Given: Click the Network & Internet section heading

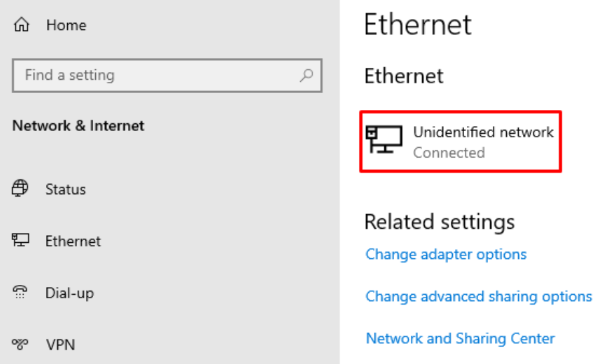Looking at the screenshot, I should pos(78,126).
